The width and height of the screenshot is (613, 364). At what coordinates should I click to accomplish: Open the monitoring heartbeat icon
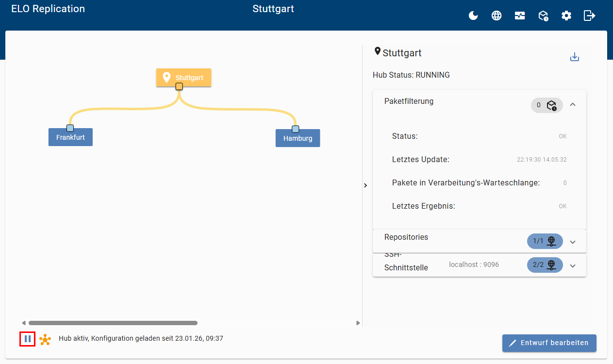[520, 16]
